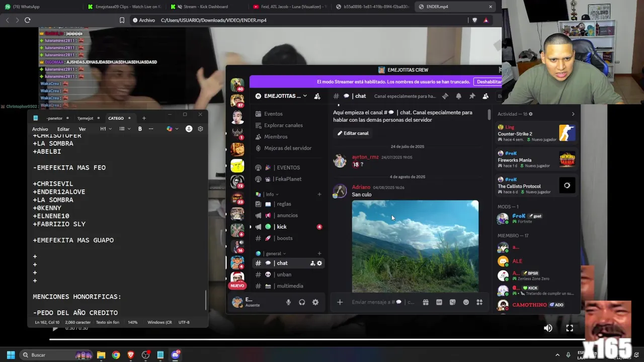Collapse the Info category
Screen dimensions: 644x362
[x=272, y=194]
